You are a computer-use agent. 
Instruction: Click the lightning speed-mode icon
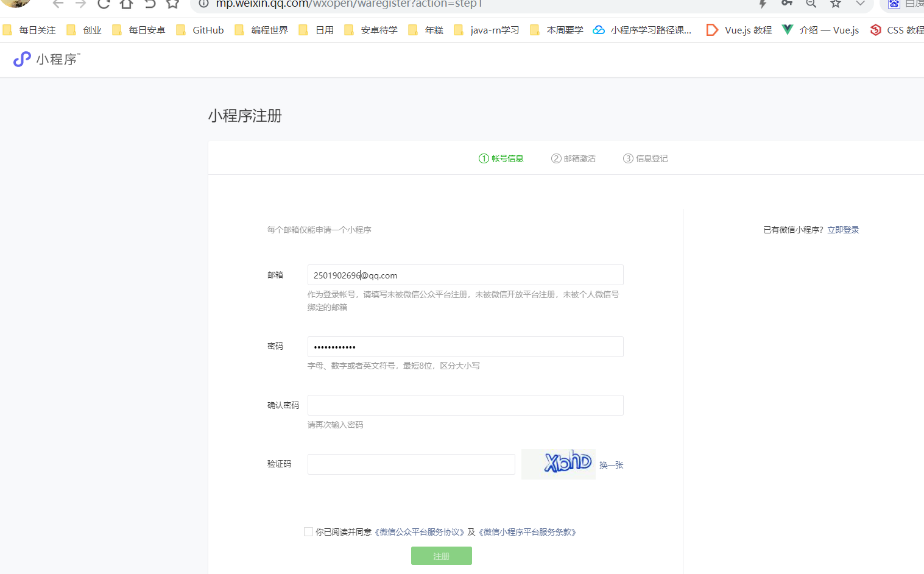(x=763, y=4)
